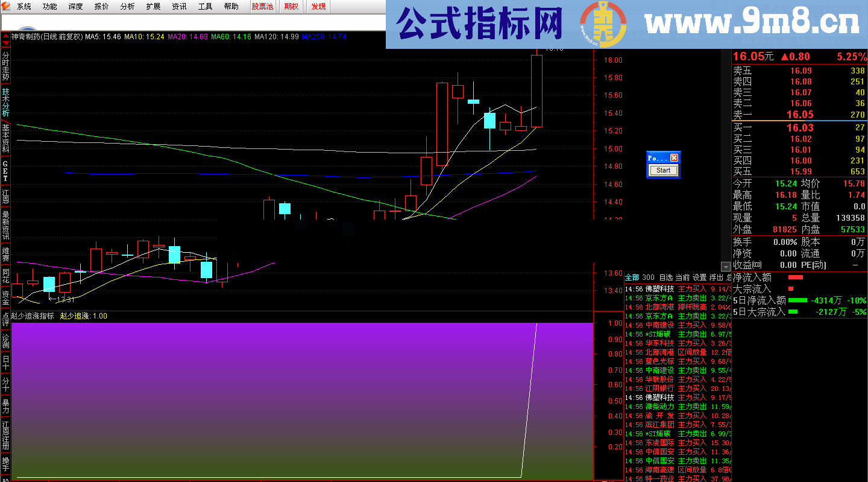The height and width of the screenshot is (482, 868).
Task: Click the orange application logo icon
Action: pyautogui.click(x=7, y=7)
